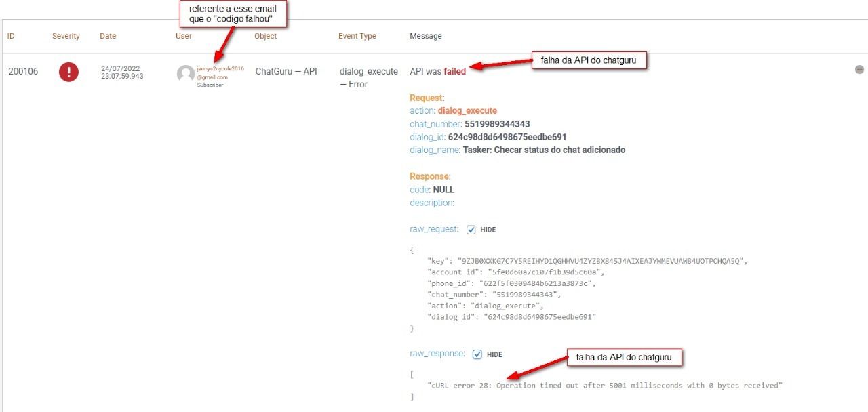Click the Message column header

click(425, 36)
